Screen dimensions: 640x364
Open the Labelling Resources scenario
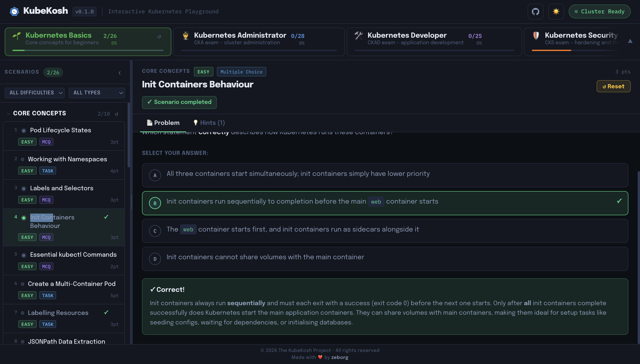[64, 318]
